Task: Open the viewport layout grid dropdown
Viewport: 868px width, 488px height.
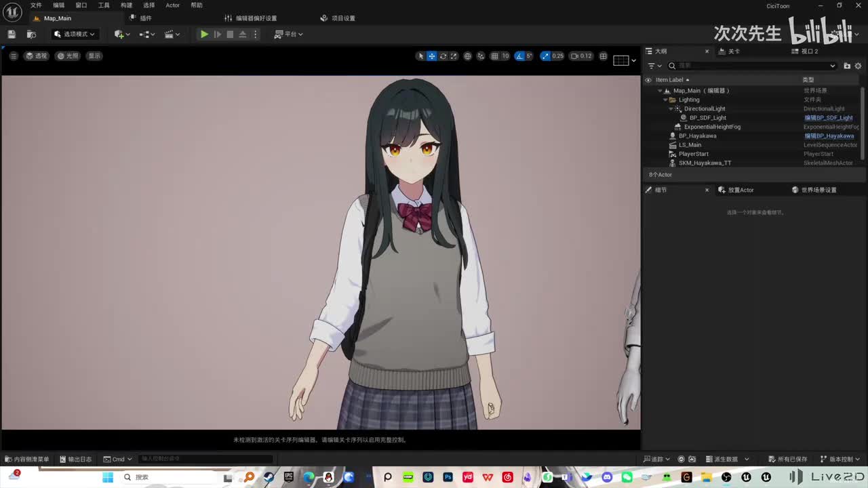Action: click(625, 60)
